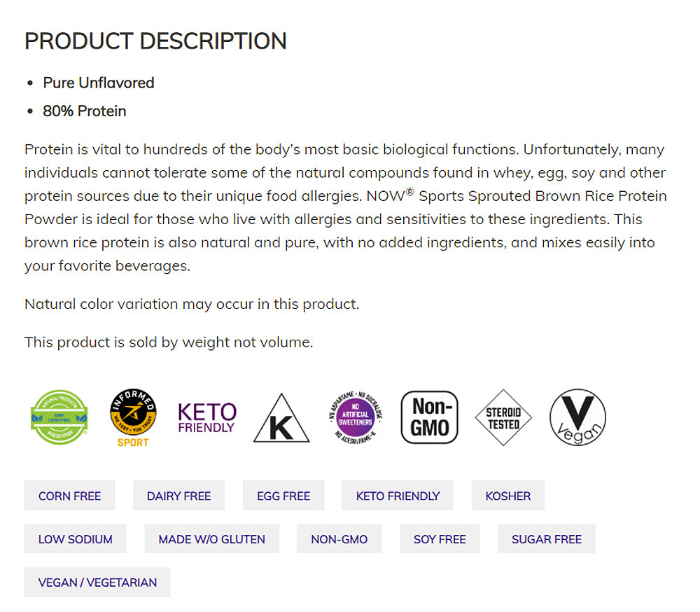Click the No Artificial Sweeteners badge
The height and width of the screenshot is (612, 700).
354,416
